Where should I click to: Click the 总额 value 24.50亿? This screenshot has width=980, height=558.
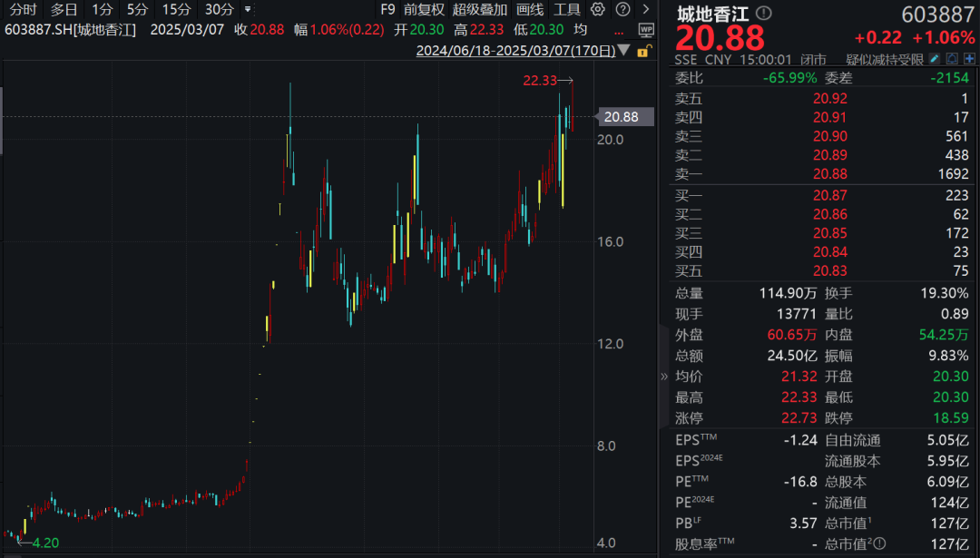tap(792, 356)
